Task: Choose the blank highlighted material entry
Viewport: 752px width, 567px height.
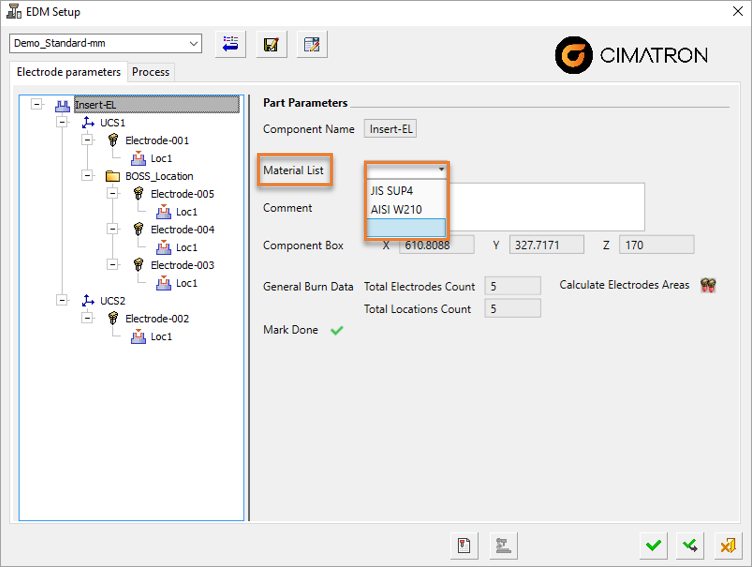Action: 406,227
